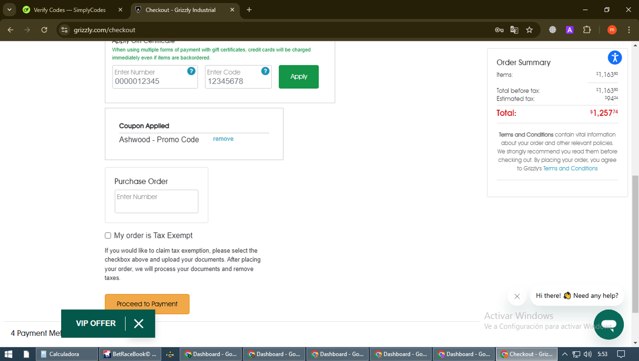
Task: Open the volume icon in system tray
Action: pos(587,354)
